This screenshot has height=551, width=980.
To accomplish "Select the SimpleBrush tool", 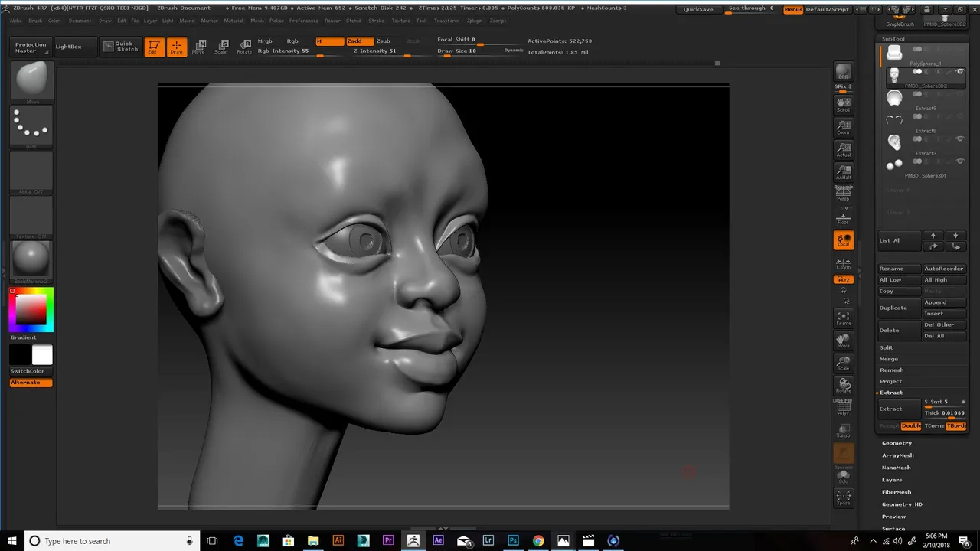I will pos(900,20).
